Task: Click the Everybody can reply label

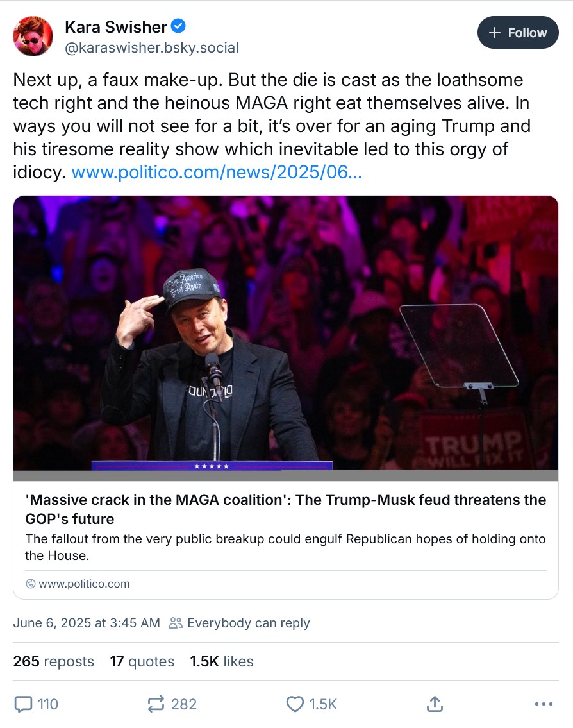Action: pyautogui.click(x=249, y=623)
